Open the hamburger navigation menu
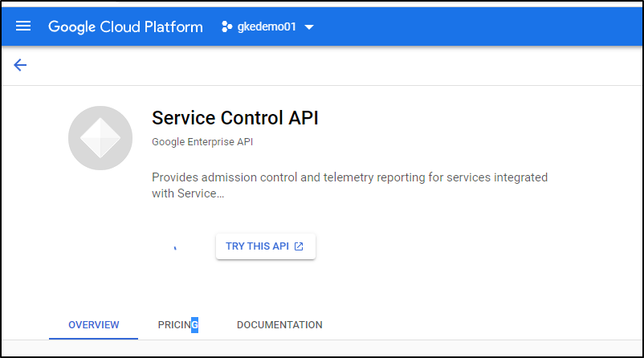The image size is (644, 358). tap(23, 26)
